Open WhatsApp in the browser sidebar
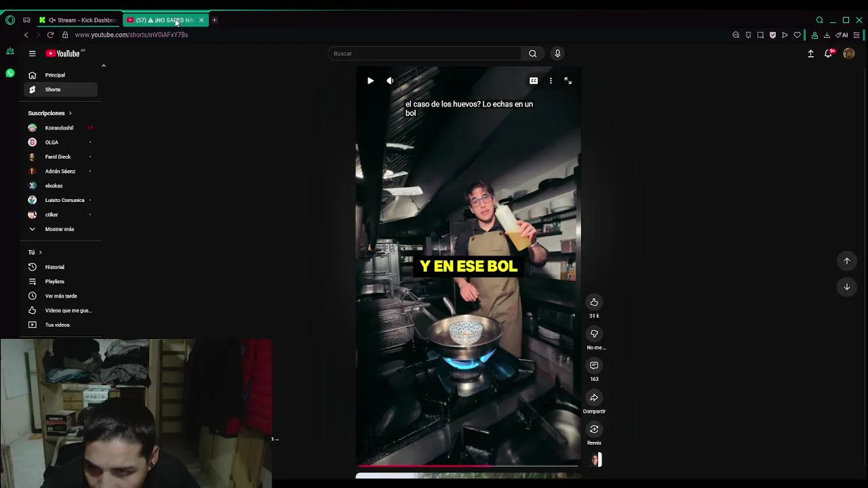The height and width of the screenshot is (488, 868). point(9,73)
